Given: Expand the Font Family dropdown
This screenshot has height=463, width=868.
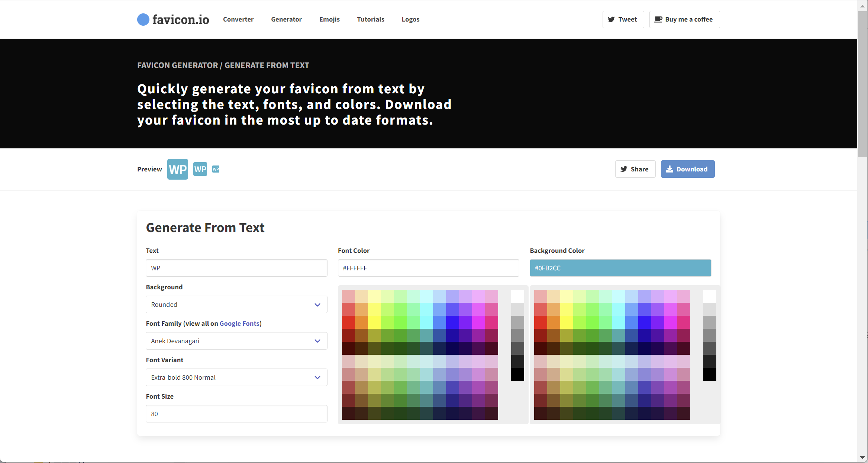Looking at the screenshot, I should tap(236, 341).
